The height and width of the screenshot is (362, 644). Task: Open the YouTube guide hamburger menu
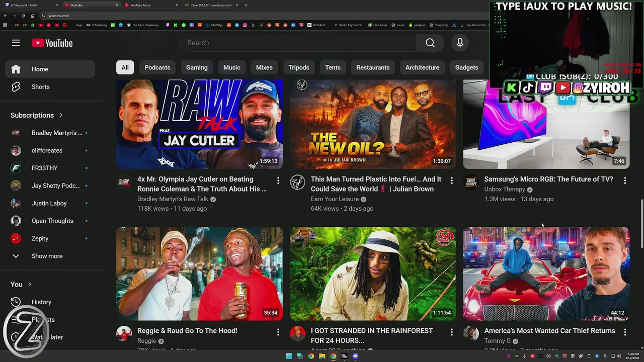coord(16,43)
